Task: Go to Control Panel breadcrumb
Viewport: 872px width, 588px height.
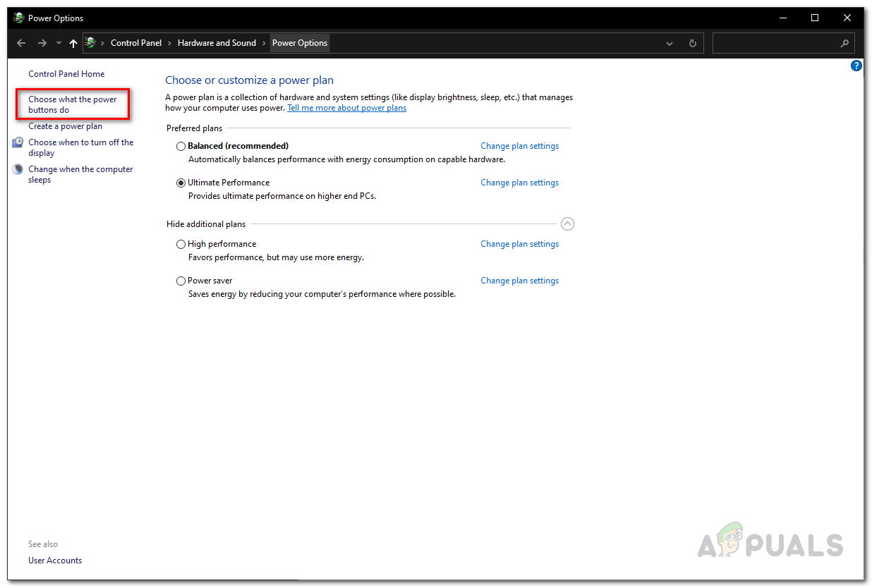Action: (136, 43)
